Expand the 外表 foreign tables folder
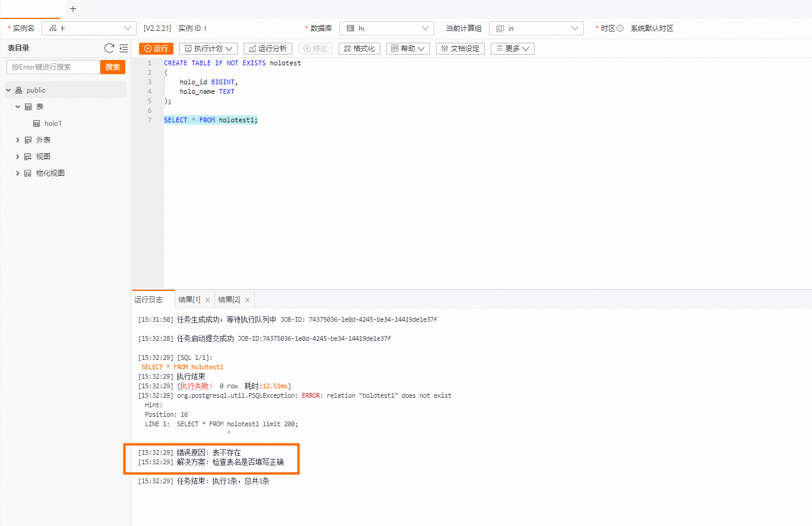 pyautogui.click(x=18, y=140)
